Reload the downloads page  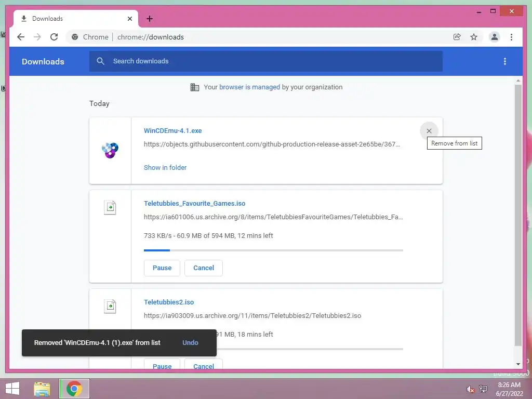tap(54, 37)
